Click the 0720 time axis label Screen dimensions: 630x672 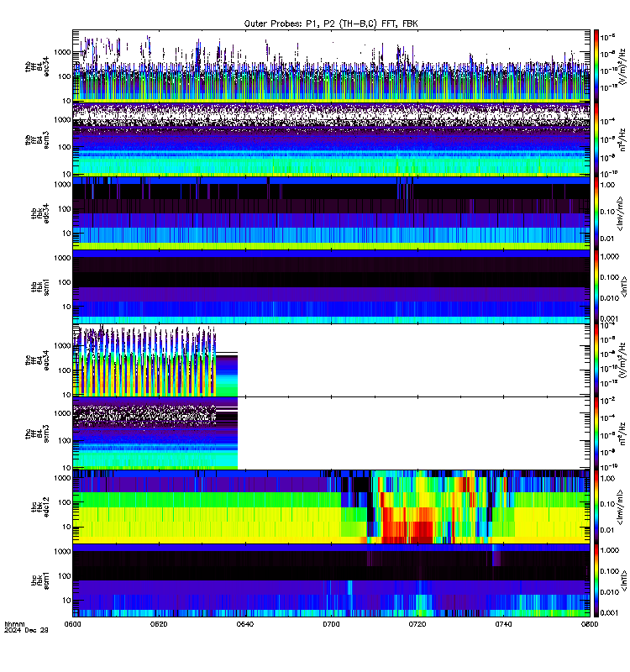(x=417, y=624)
